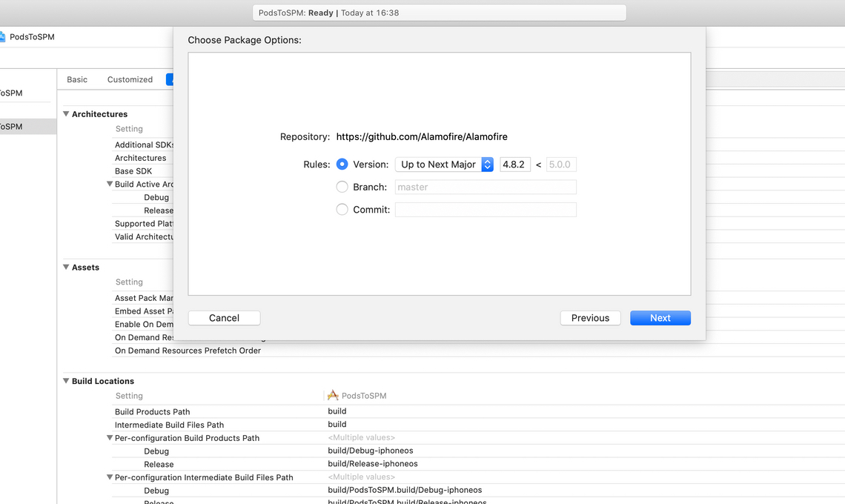The width and height of the screenshot is (845, 504).
Task: Click Debug under Per-configuration Build Products Path
Action: pos(156,451)
